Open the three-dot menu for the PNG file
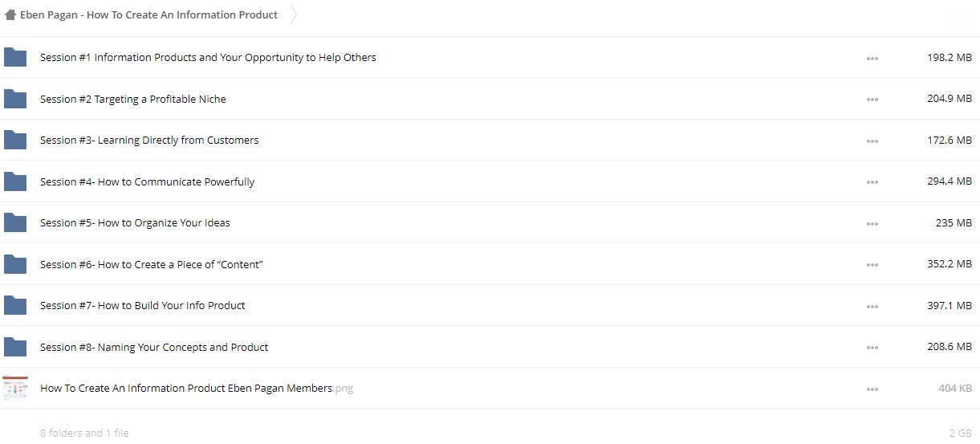 click(872, 389)
